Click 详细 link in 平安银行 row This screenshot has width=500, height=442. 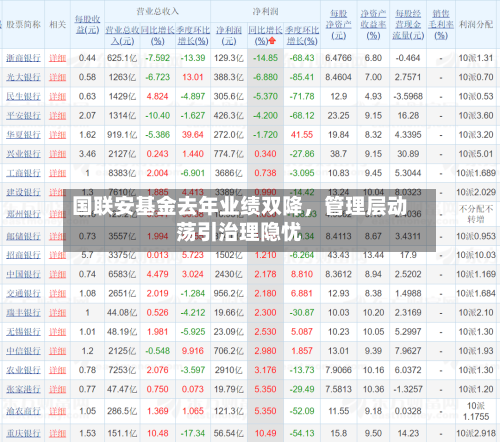coord(57,116)
